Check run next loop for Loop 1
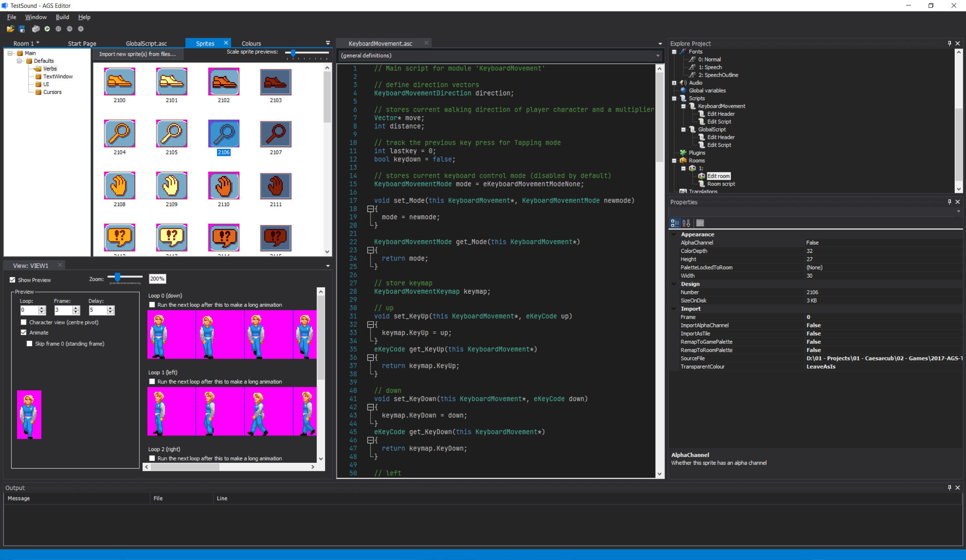 tap(152, 381)
